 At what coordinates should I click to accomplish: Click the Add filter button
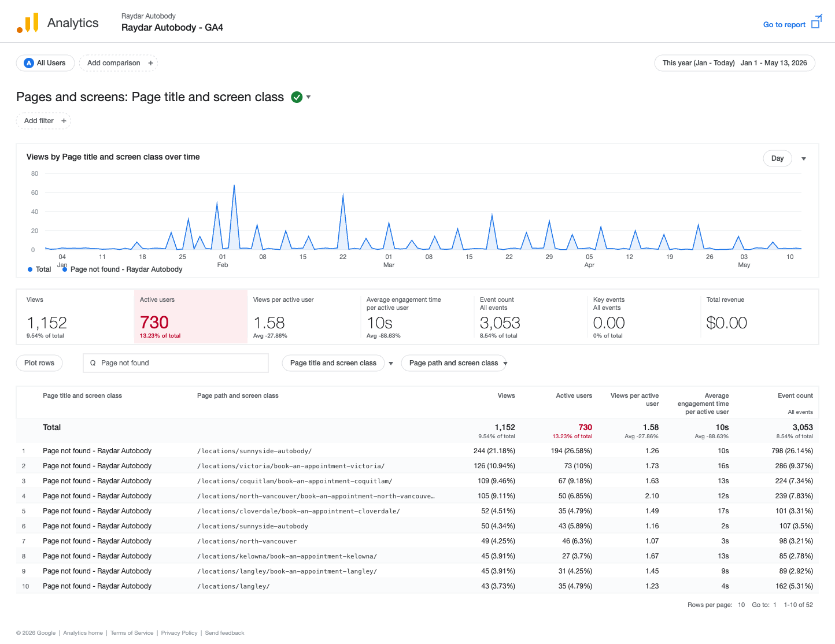[x=43, y=121]
